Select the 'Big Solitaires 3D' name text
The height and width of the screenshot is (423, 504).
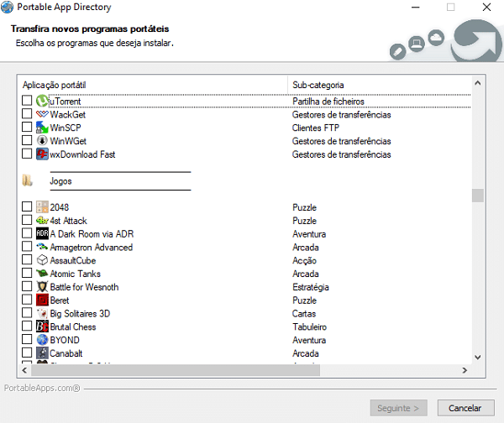[80, 314]
